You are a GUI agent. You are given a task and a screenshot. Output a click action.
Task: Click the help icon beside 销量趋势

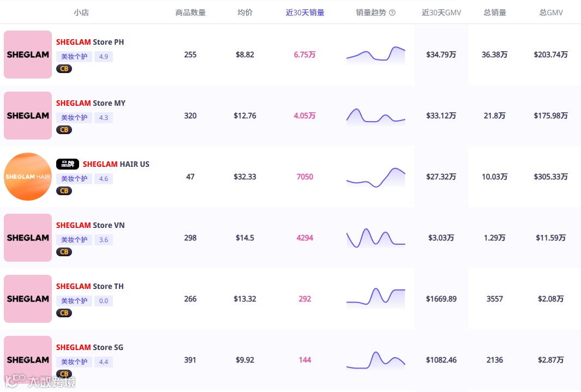[392, 13]
